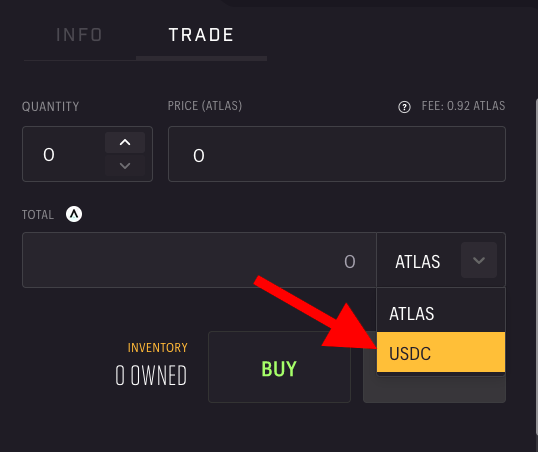Image resolution: width=538 pixels, height=452 pixels.
Task: Click the gray button beside BUY
Action: tap(434, 389)
